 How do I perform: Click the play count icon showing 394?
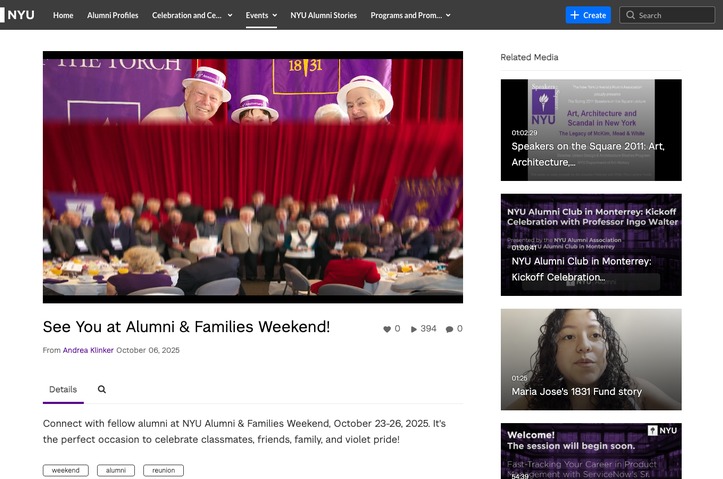pos(414,329)
